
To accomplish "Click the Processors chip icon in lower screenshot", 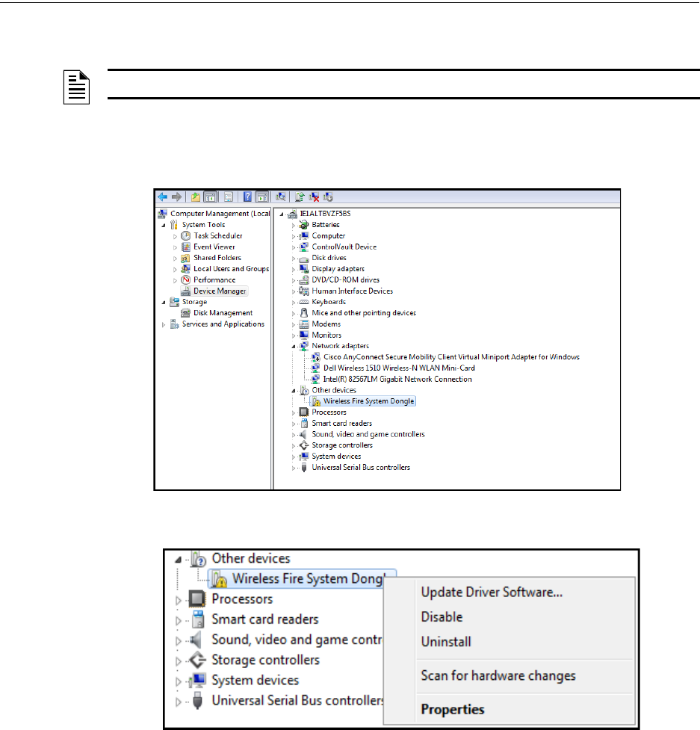I will pos(197,599).
